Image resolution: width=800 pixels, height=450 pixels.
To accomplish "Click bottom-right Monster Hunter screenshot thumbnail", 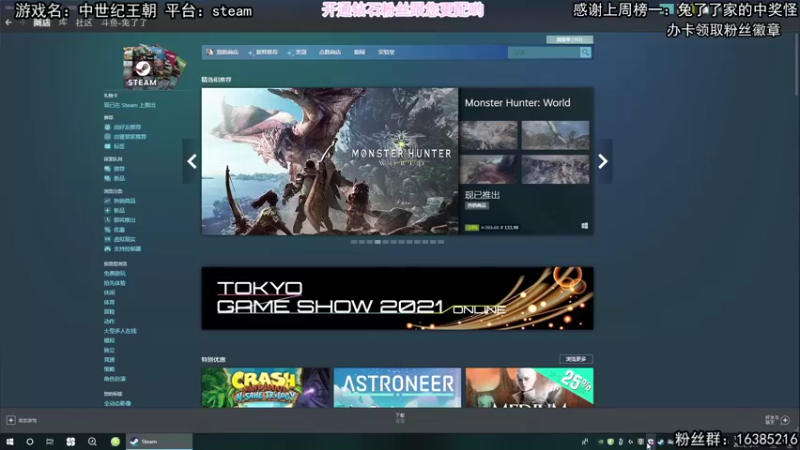I will click(x=555, y=169).
